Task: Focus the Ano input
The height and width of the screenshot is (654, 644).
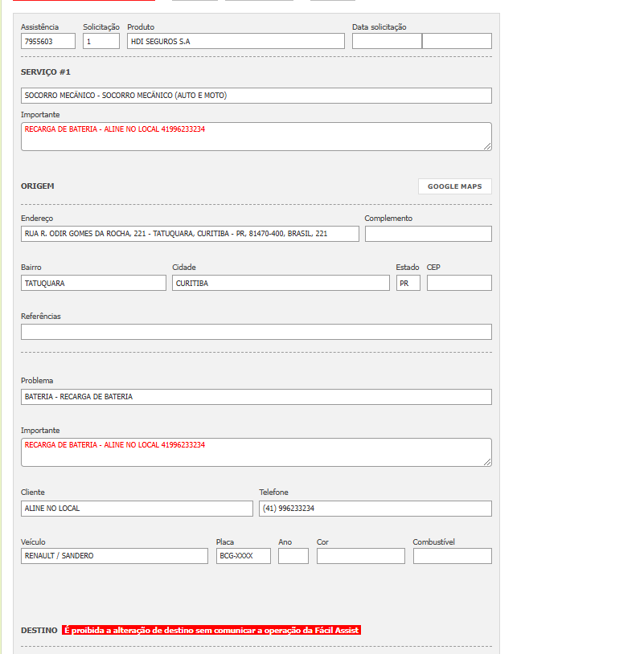Action: [293, 556]
